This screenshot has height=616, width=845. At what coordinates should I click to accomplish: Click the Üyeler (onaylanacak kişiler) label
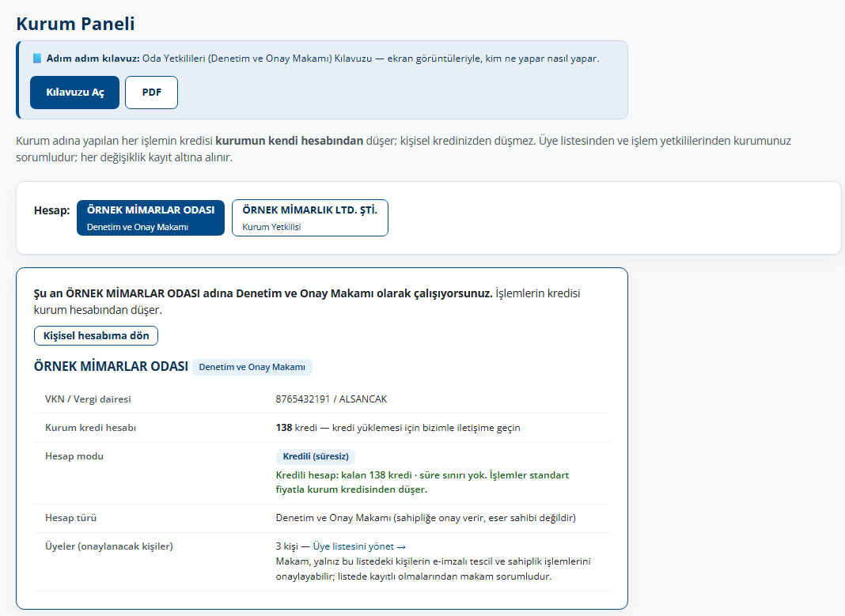(109, 546)
